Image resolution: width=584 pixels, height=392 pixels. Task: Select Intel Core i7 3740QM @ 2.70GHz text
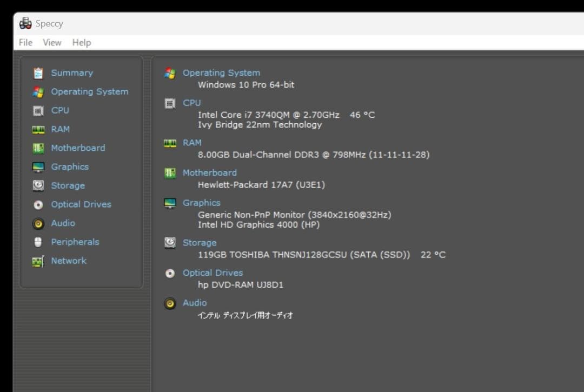click(269, 115)
